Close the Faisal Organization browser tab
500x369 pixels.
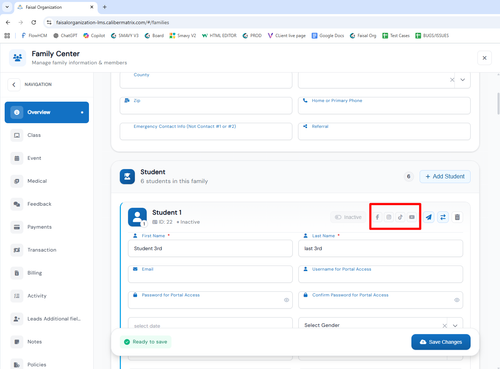point(92,7)
